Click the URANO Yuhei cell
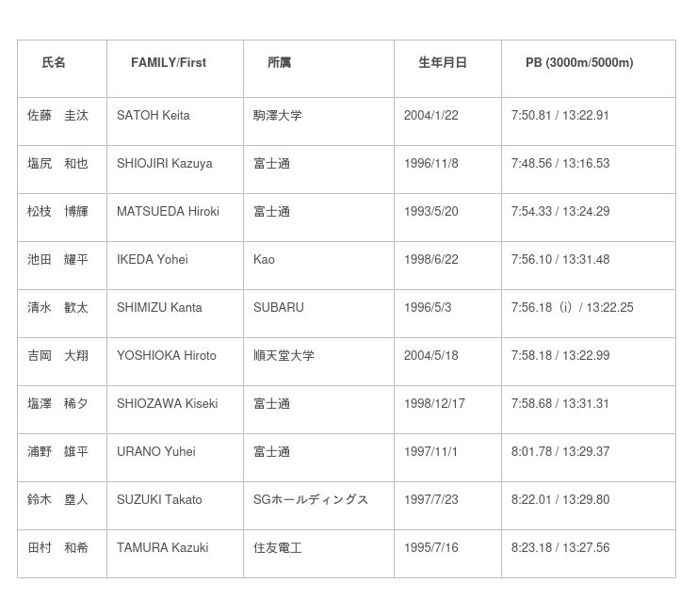 point(156,452)
